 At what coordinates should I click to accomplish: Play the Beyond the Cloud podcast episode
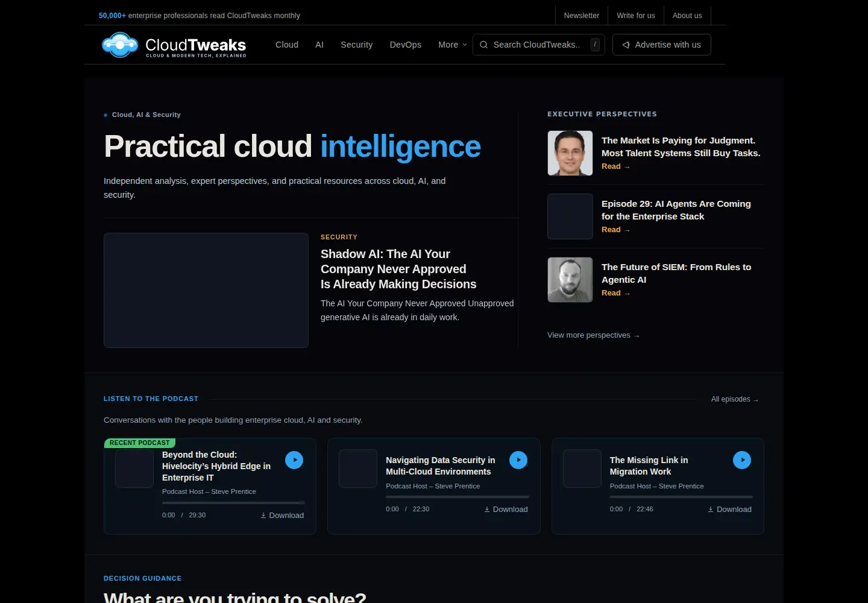point(294,460)
